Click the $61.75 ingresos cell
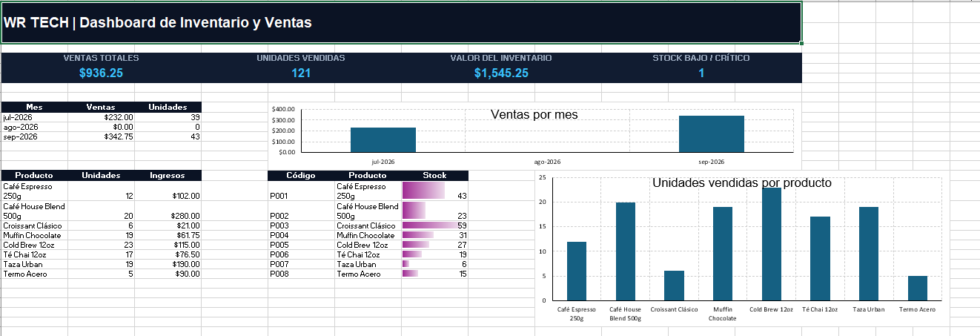The height and width of the screenshot is (336, 980). click(168, 235)
